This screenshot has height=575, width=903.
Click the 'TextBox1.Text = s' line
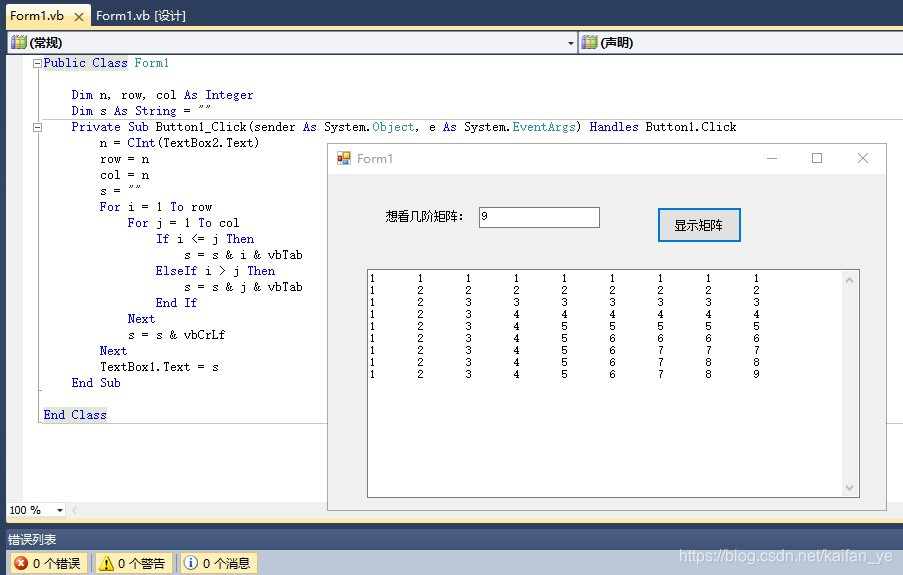coord(159,367)
